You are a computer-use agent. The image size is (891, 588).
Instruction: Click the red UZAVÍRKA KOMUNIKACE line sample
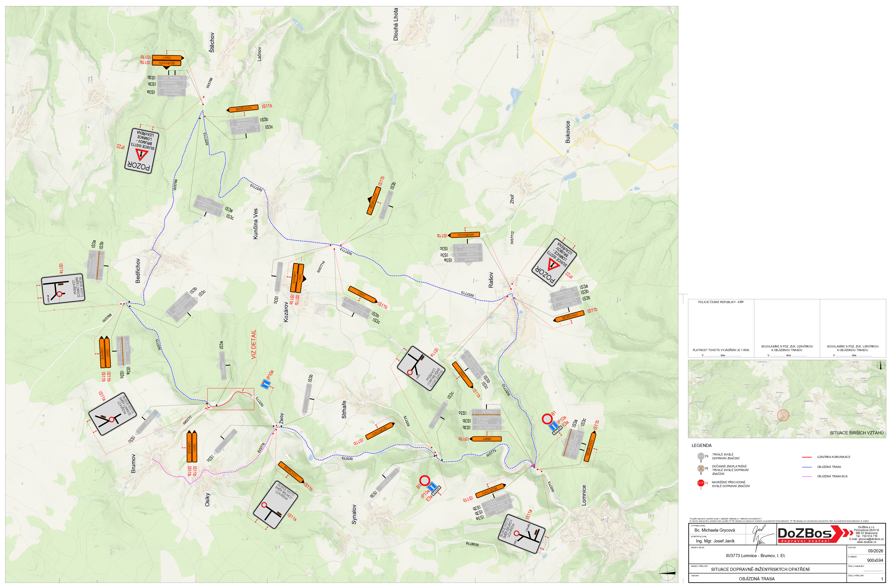point(807,457)
